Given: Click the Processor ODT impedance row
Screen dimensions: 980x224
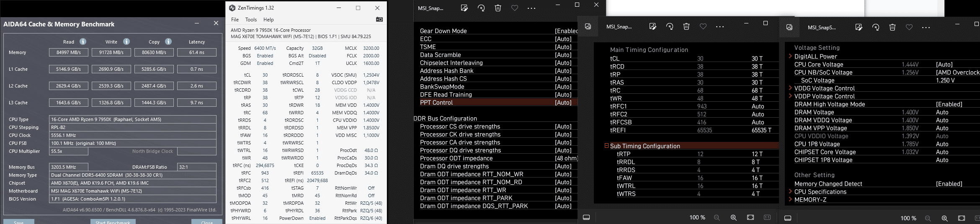Looking at the screenshot, I should 498,158.
